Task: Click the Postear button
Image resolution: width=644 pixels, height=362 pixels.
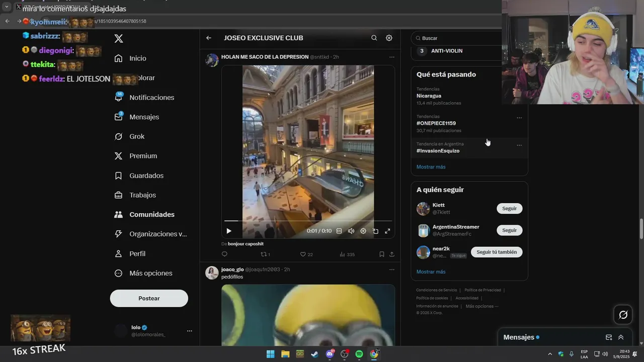Action: [149, 298]
